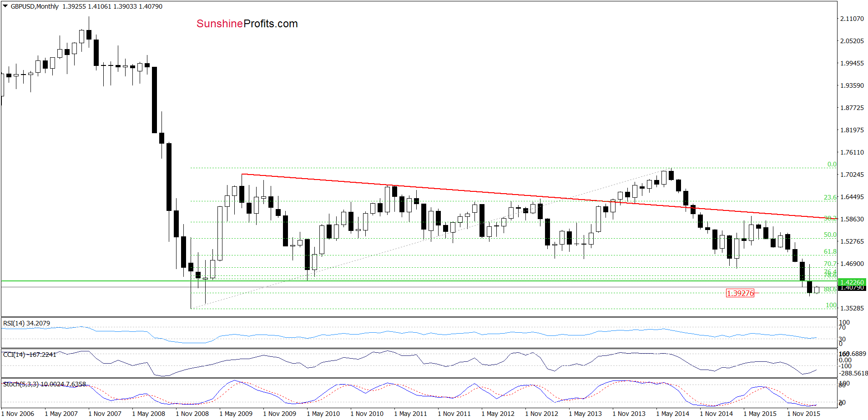Click the GBPUSD,Monthly chart title text
This screenshot has height=420, width=868.
click(35, 6)
